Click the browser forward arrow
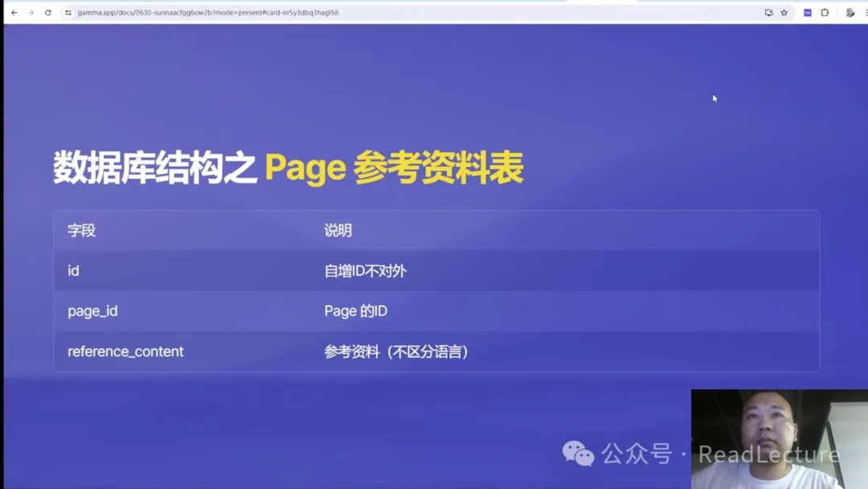The image size is (868, 489). 31,13
